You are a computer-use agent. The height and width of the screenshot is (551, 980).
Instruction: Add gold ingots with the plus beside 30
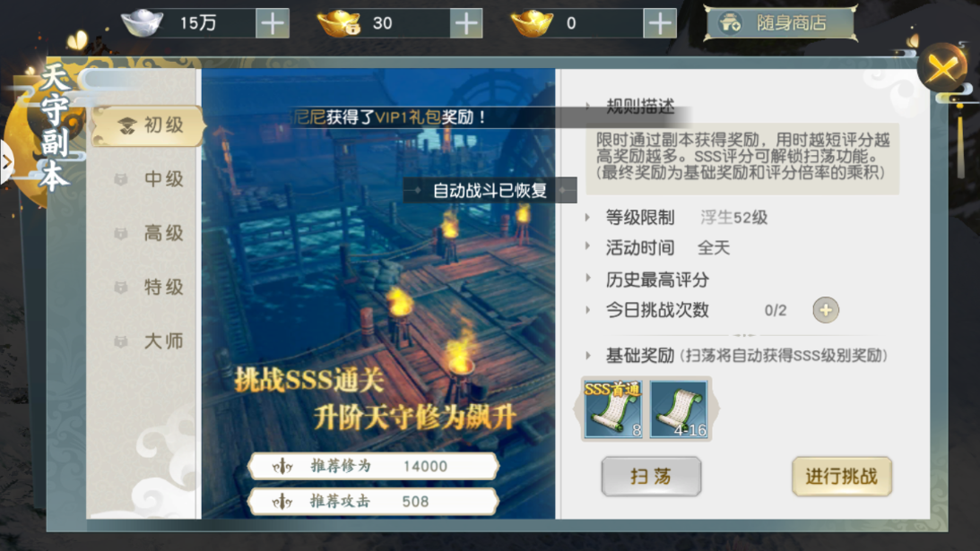[466, 23]
